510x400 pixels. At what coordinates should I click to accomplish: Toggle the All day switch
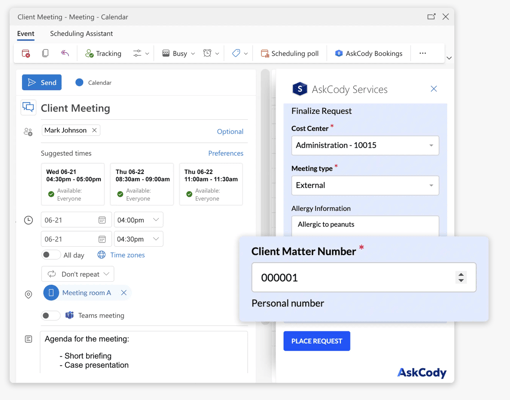pyautogui.click(x=51, y=255)
